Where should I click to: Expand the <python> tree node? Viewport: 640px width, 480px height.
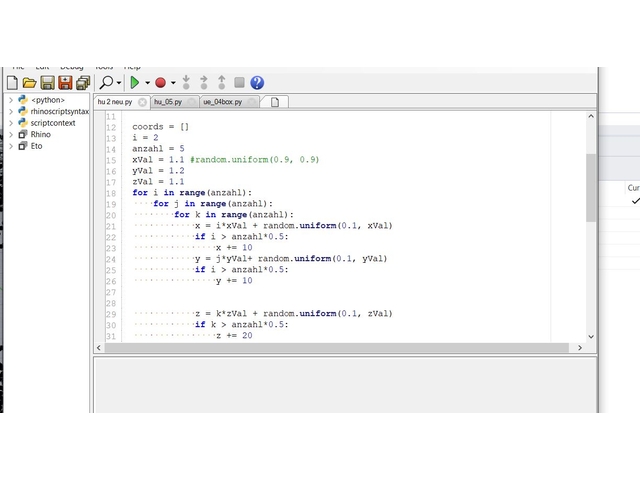tap(11, 100)
